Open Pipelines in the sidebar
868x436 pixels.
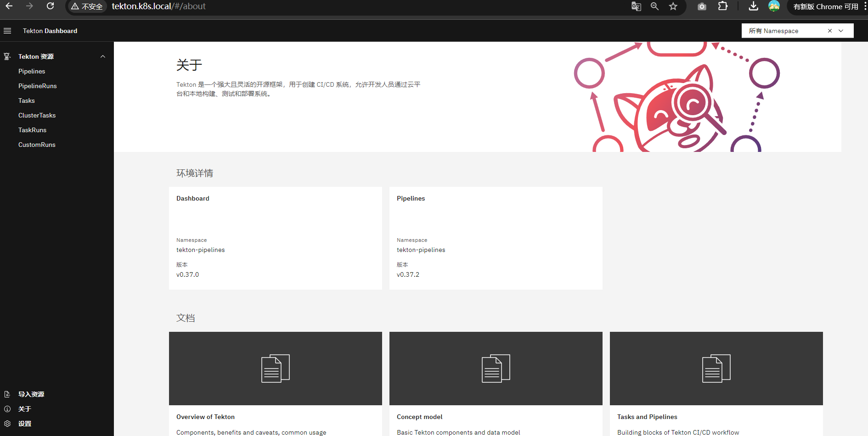32,71
